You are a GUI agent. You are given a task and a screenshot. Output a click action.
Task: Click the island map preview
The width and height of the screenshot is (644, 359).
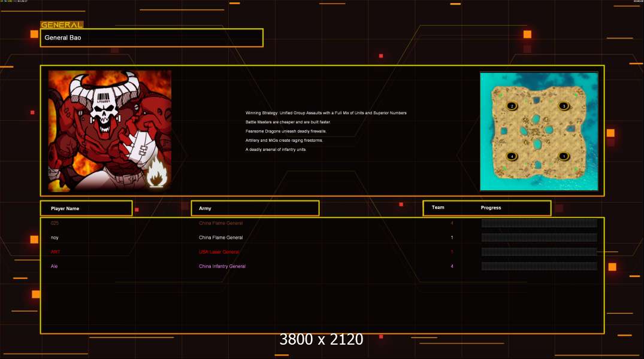click(539, 131)
